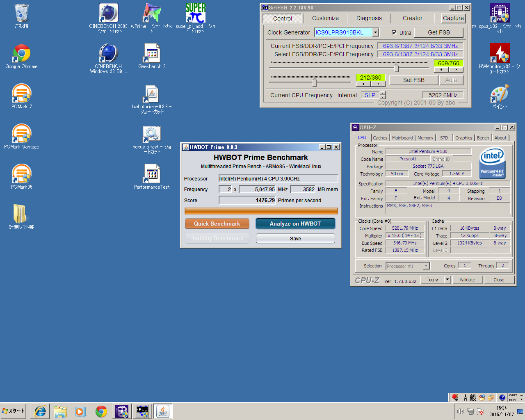This screenshot has height=420, width=525.
Task: Select the PCMark 7 desktop icon
Action: (21, 97)
